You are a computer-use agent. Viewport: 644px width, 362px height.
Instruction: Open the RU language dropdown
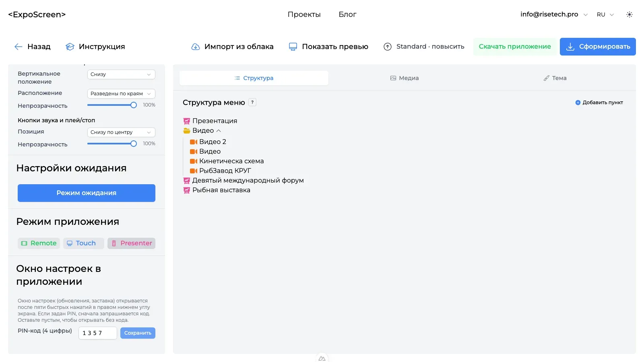605,14
